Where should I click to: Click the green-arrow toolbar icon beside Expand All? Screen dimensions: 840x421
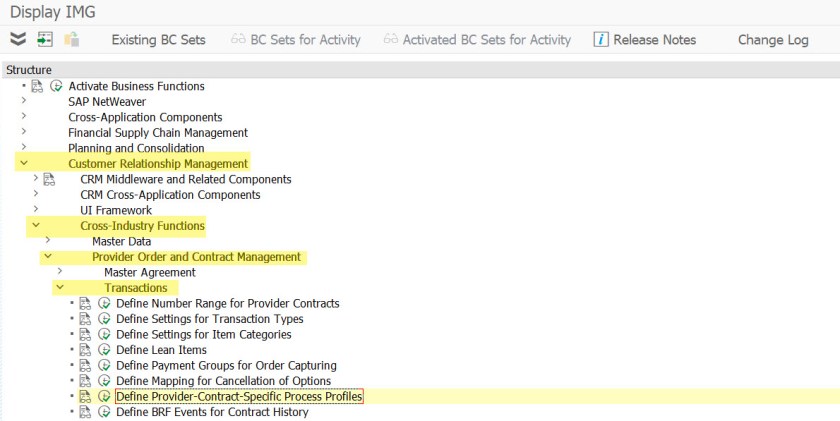pyautogui.click(x=45, y=40)
